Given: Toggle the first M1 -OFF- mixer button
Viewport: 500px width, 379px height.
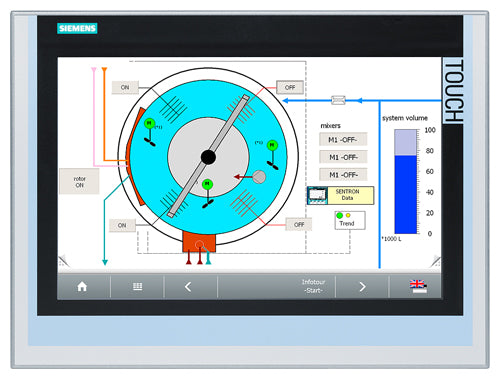Looking at the screenshot, I should pyautogui.click(x=343, y=140).
